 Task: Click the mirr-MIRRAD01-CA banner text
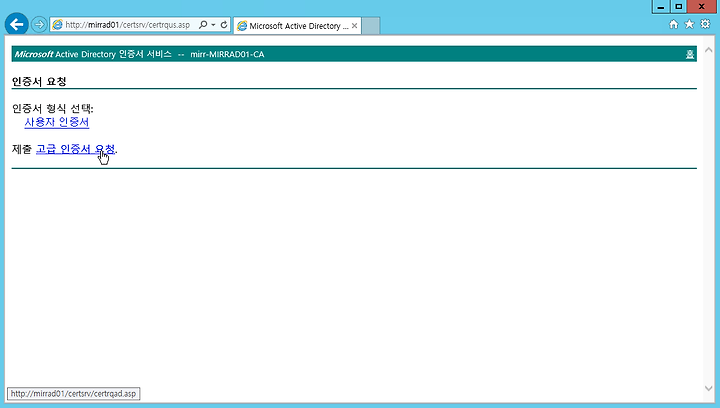227,54
